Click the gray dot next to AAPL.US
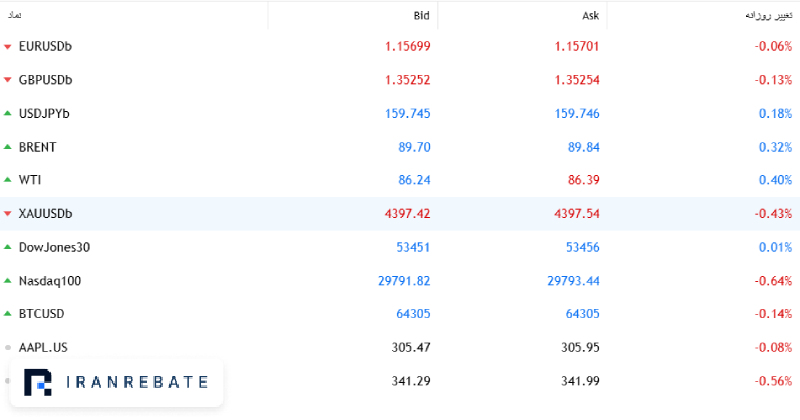Screen dimensions: 800x420 [x=8, y=348]
